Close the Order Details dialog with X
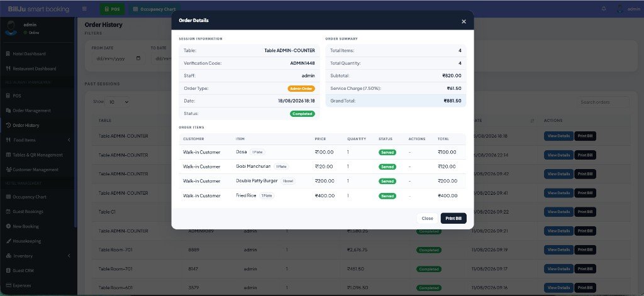This screenshot has width=644, height=296. (x=464, y=21)
